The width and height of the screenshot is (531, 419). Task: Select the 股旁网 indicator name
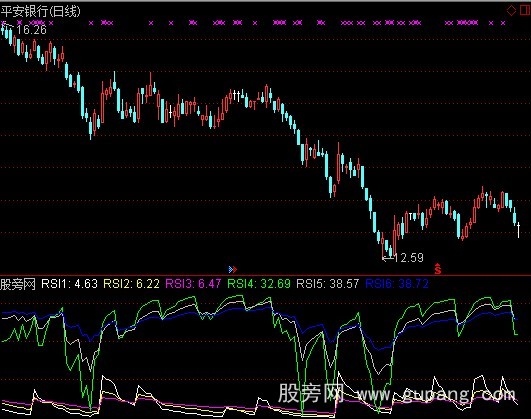pos(18,284)
